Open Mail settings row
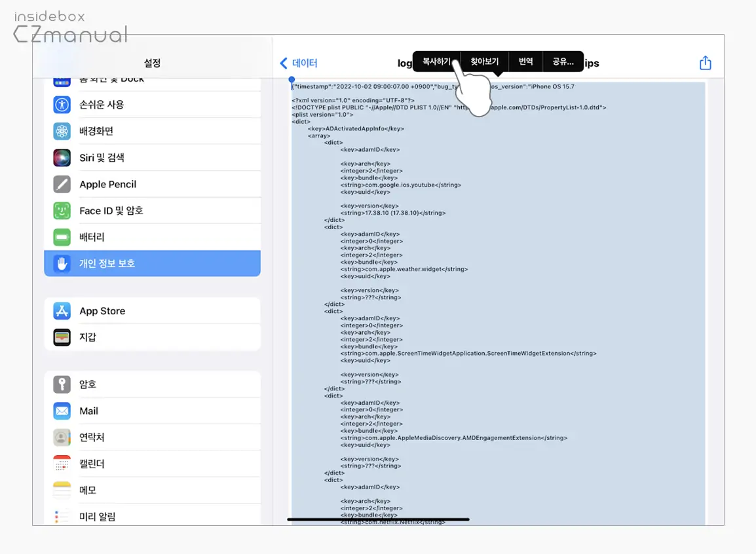Screen dimensions: 756x554 point(153,411)
